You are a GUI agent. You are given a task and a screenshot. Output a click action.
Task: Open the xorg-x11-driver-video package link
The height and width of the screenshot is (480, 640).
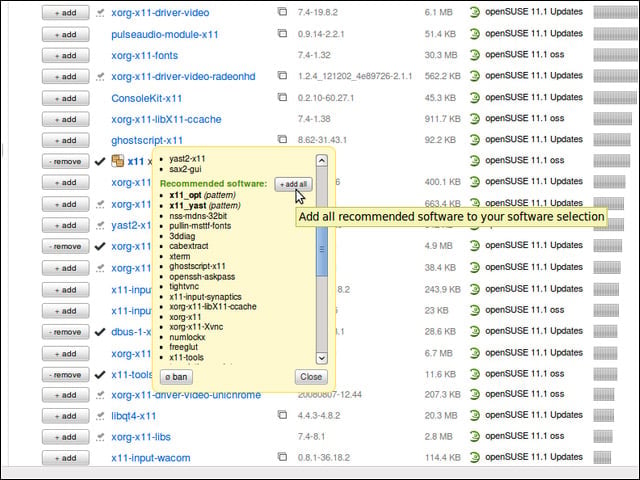click(160, 13)
